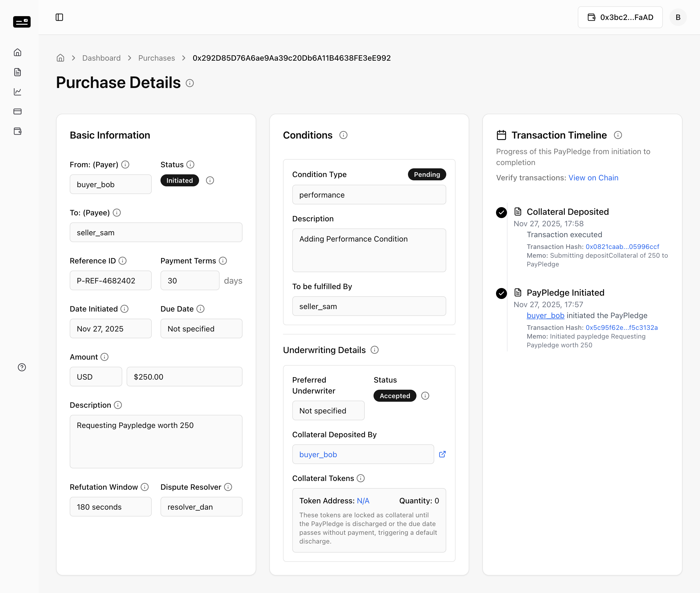The image size is (700, 593).
Task: Open the help question mark icon
Action: pos(22,367)
